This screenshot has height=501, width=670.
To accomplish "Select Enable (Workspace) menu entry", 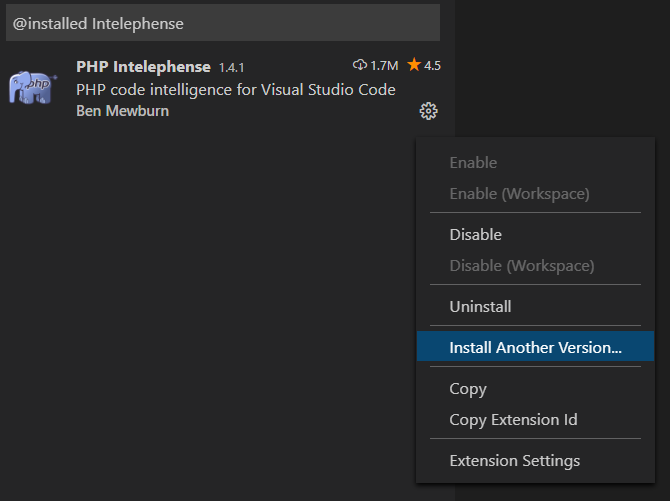I will click(535, 194).
